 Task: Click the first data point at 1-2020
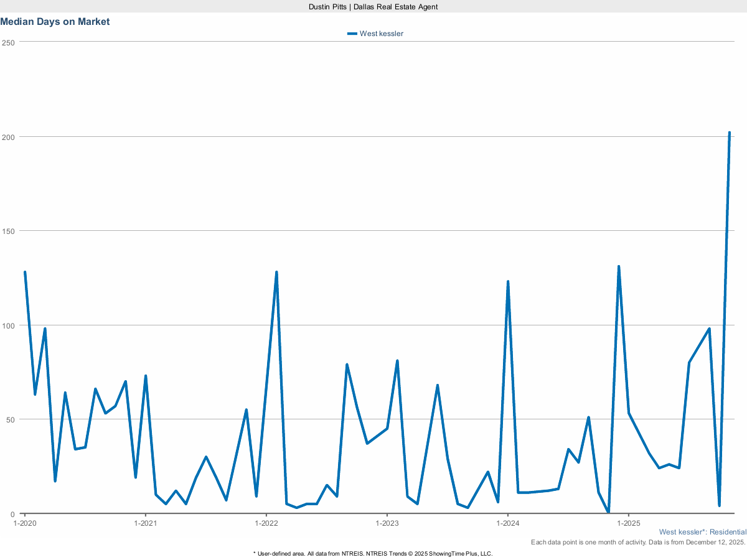(x=24, y=271)
